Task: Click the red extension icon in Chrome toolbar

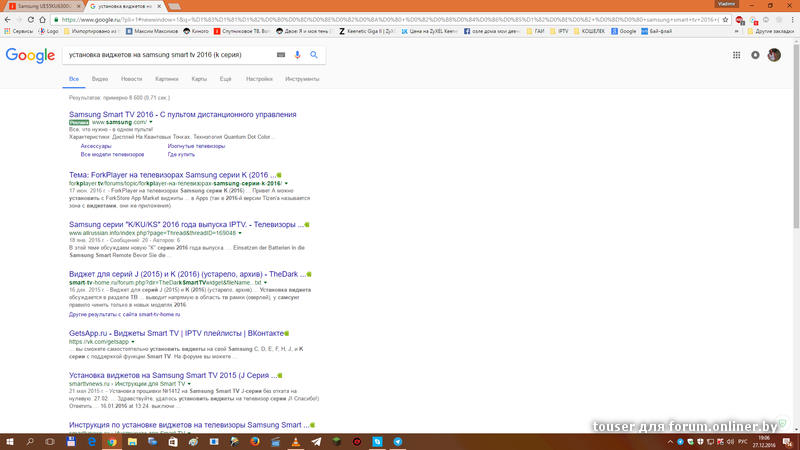Action: pos(739,19)
